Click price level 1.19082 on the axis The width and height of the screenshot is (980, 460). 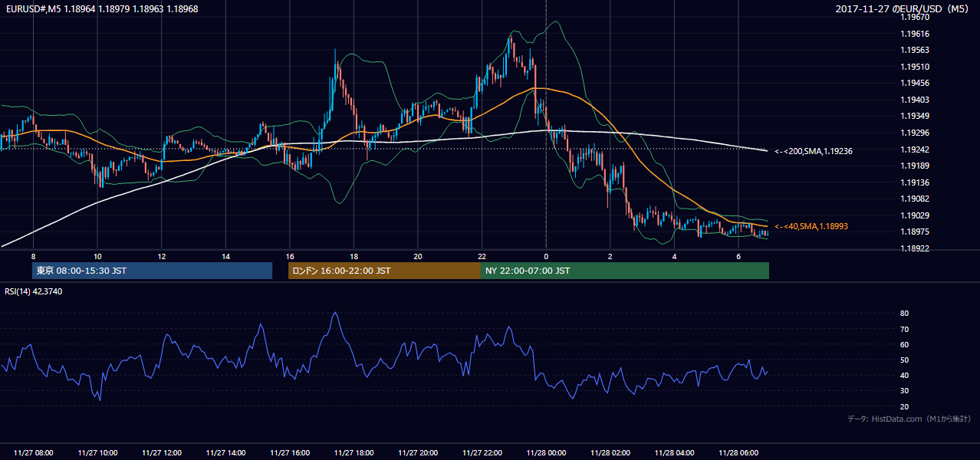click(916, 199)
